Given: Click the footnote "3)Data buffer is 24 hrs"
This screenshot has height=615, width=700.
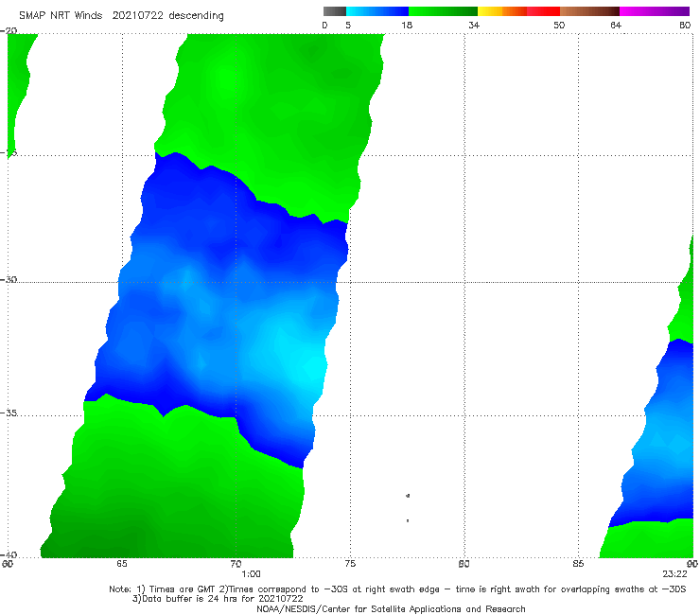Looking at the screenshot, I should pos(218,599).
